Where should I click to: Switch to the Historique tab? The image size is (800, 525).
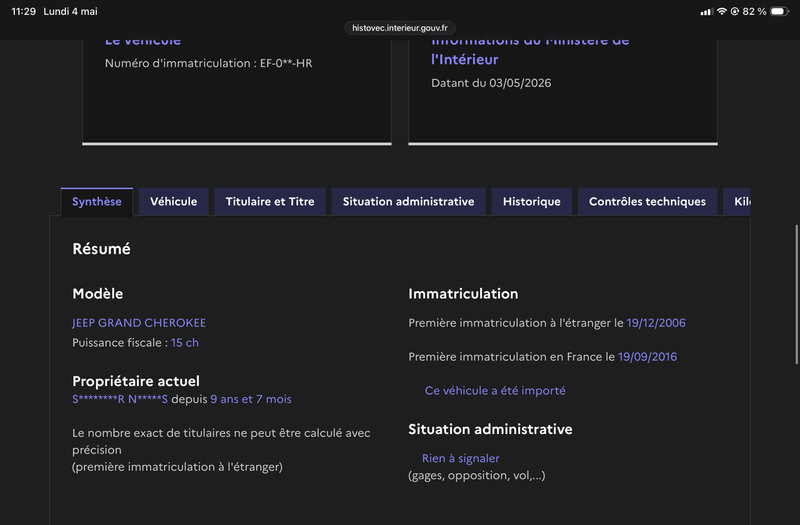click(x=532, y=202)
